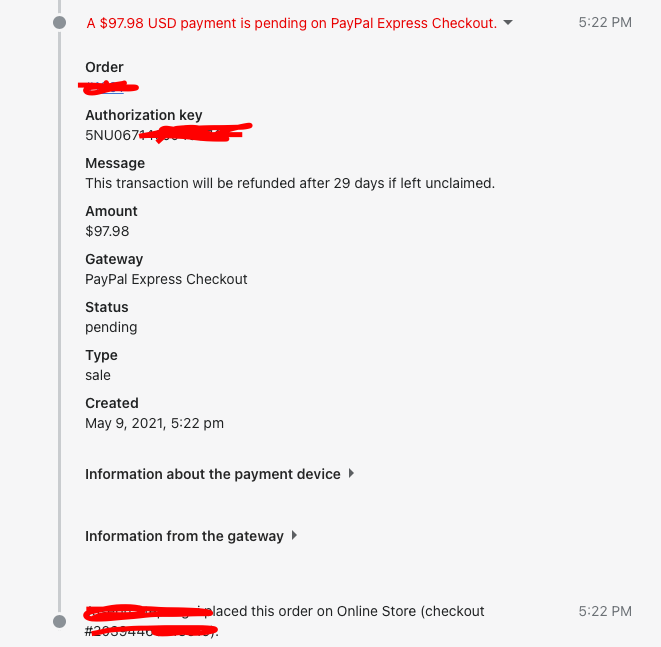Click the timeline dot for the pending payment event
This screenshot has height=647, width=661.
click(x=60, y=22)
